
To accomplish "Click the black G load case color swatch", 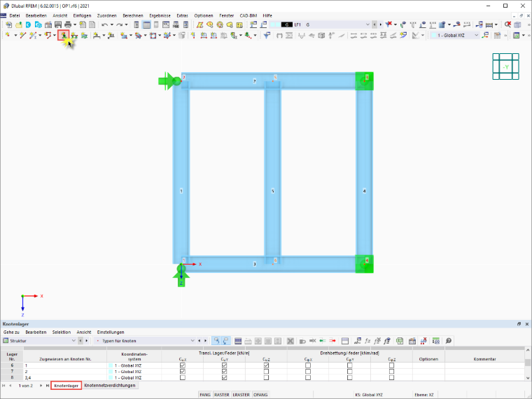I will coord(287,24).
